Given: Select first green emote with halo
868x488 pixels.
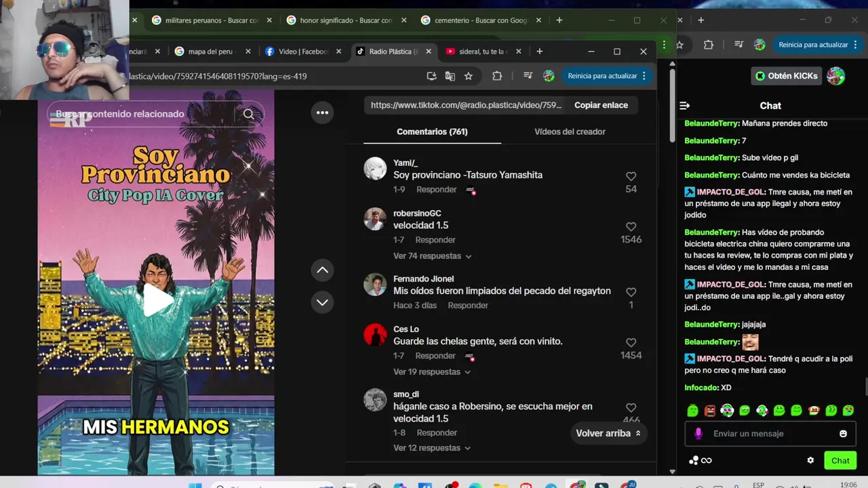Looking at the screenshot, I should (692, 410).
